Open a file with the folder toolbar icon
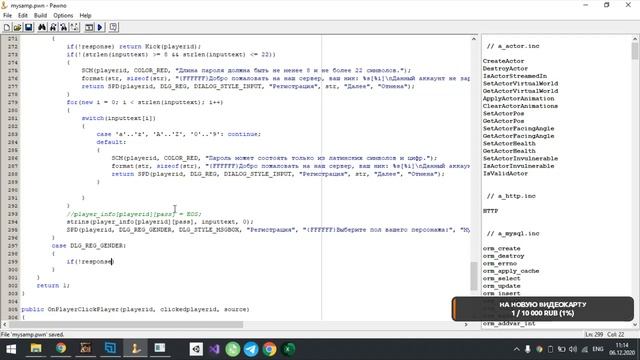640x360 pixels. click(x=18, y=27)
